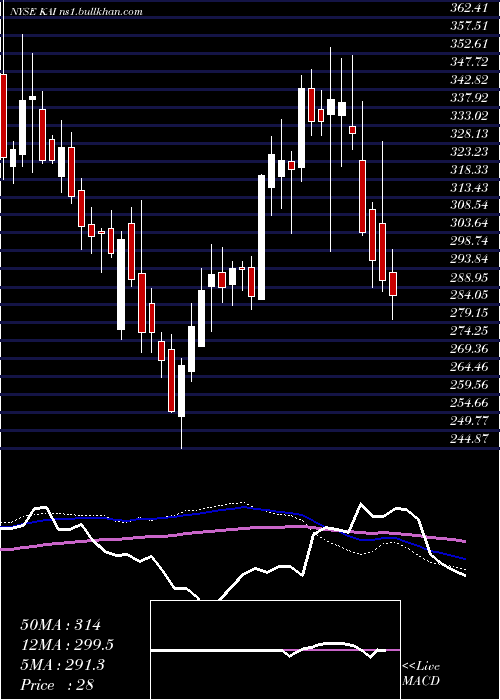Click the 259.56 axis label
This screenshot has height=700, width=500.
click(468, 385)
